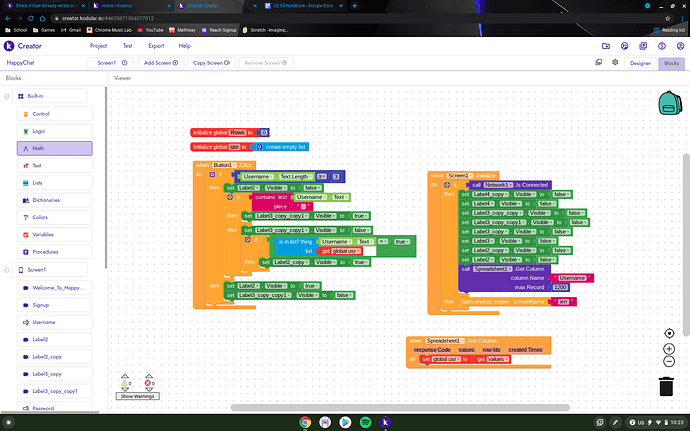Image resolution: width=690 pixels, height=431 pixels.
Task: Click the Kodular Creator logo
Action: pos(22,46)
